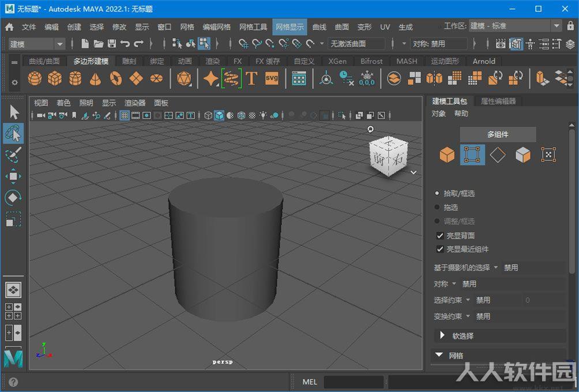Screen dimensions: 579x392
Task: Click the view cube in viewport
Action: tap(389, 156)
